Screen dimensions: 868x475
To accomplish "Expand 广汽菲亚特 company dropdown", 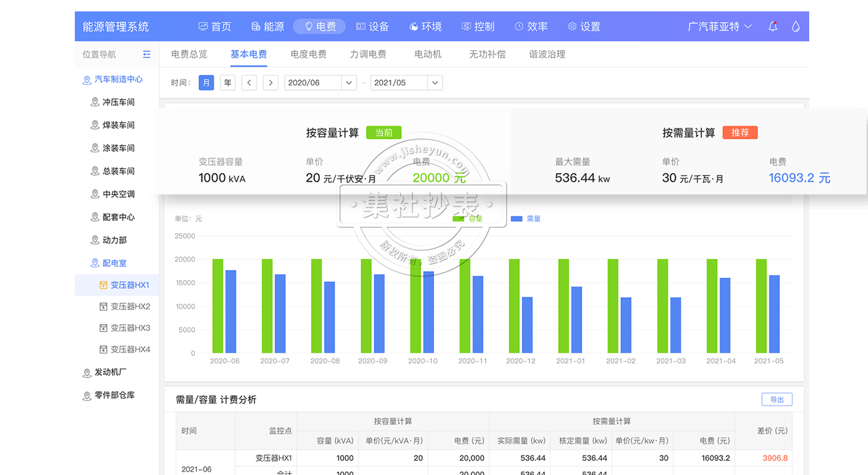I will 720,27.
